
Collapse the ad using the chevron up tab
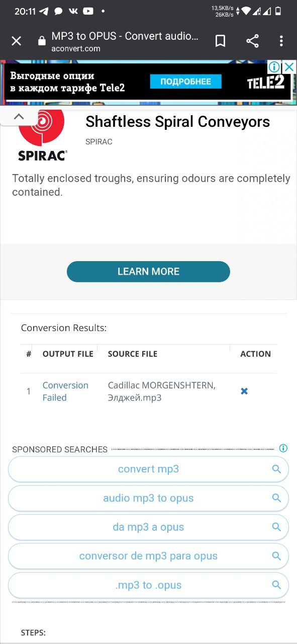pos(19,116)
